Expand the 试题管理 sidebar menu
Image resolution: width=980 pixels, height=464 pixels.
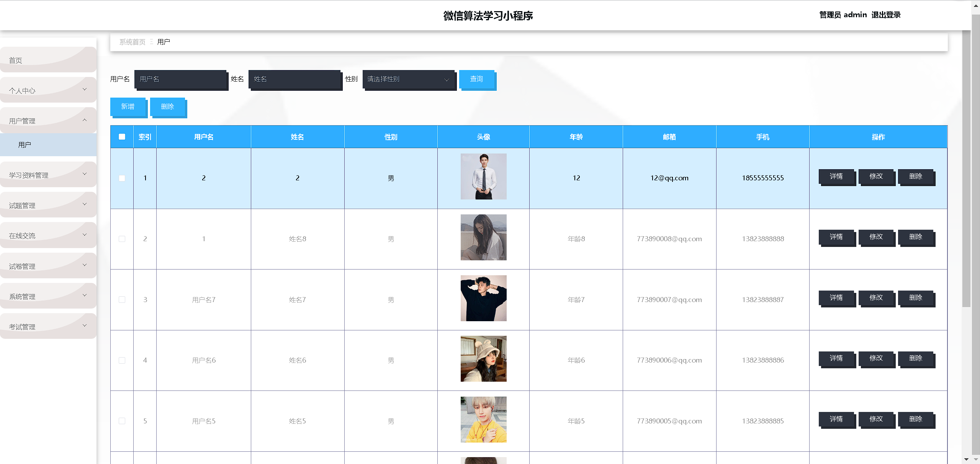48,205
